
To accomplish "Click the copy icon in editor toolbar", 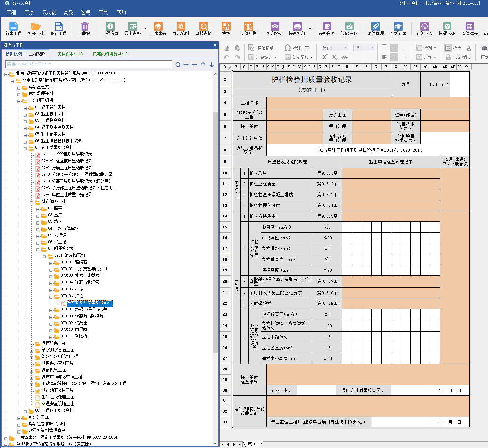I will (227, 48).
